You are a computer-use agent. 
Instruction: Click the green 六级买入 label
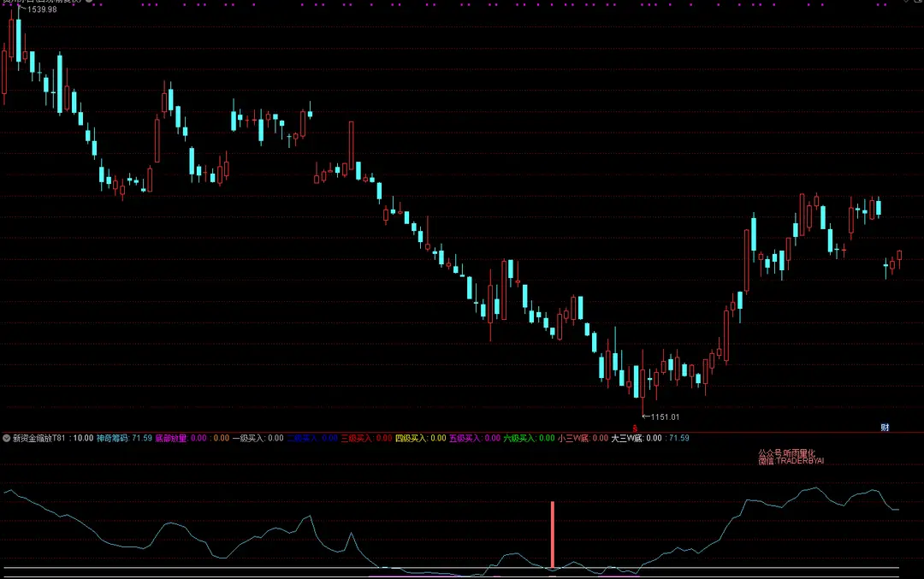point(519,438)
